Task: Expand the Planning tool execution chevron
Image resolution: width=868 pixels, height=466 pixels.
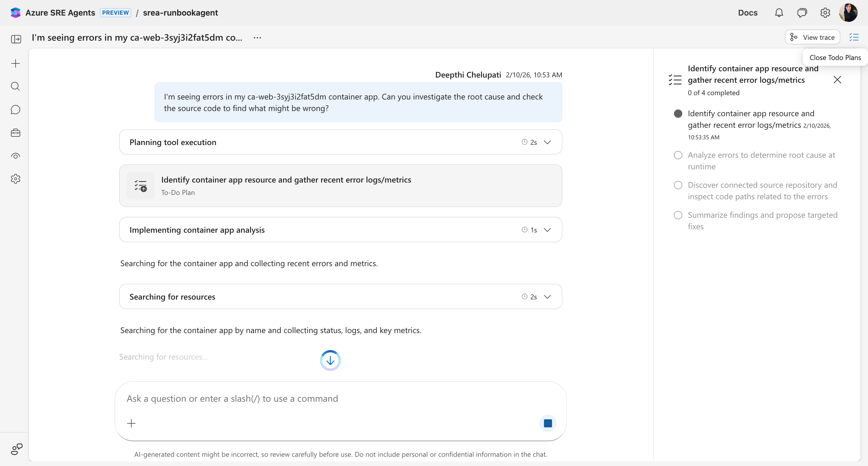Action: pos(548,142)
